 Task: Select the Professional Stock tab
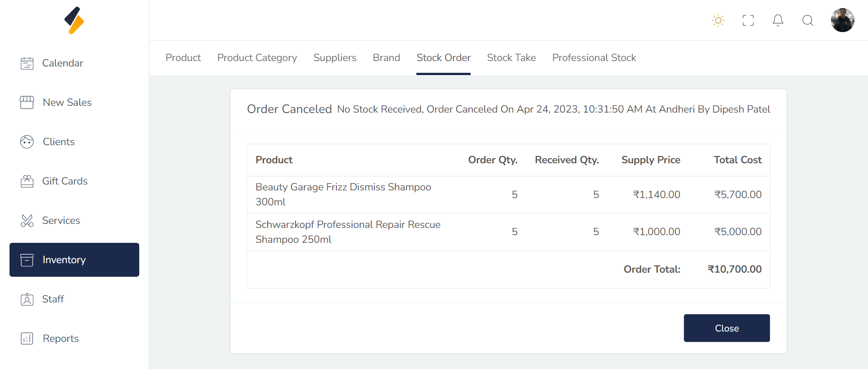click(594, 58)
